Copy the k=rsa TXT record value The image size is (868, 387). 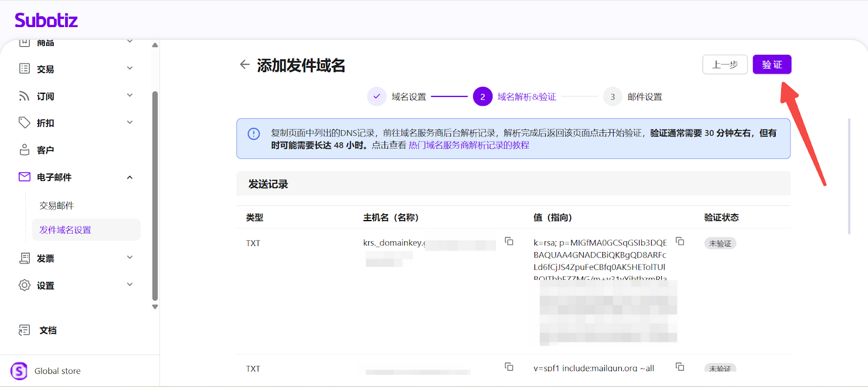coord(680,241)
